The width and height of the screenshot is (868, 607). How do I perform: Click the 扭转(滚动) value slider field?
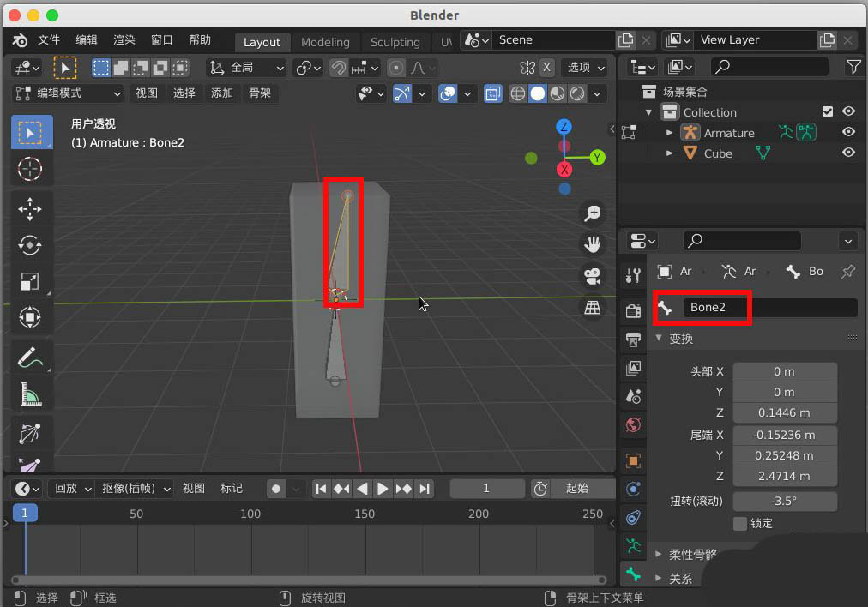coord(784,501)
